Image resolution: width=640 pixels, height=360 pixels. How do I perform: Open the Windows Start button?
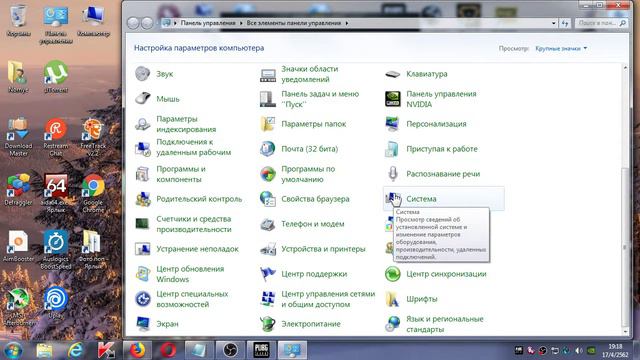pyautogui.click(x=13, y=350)
